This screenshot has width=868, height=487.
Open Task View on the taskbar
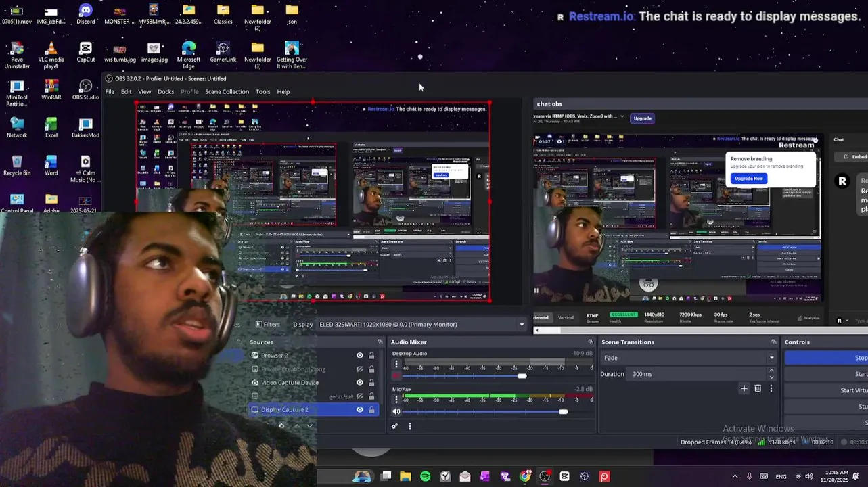coord(386,476)
